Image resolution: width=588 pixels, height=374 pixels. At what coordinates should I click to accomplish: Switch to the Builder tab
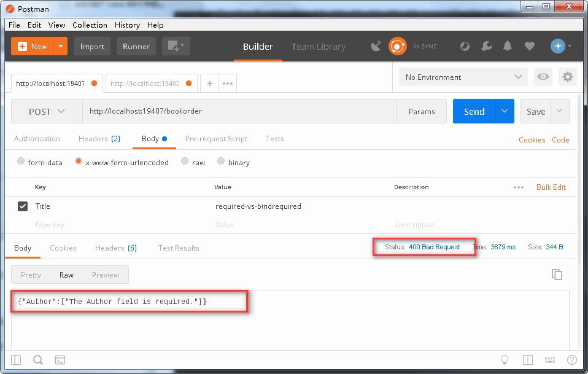point(258,47)
